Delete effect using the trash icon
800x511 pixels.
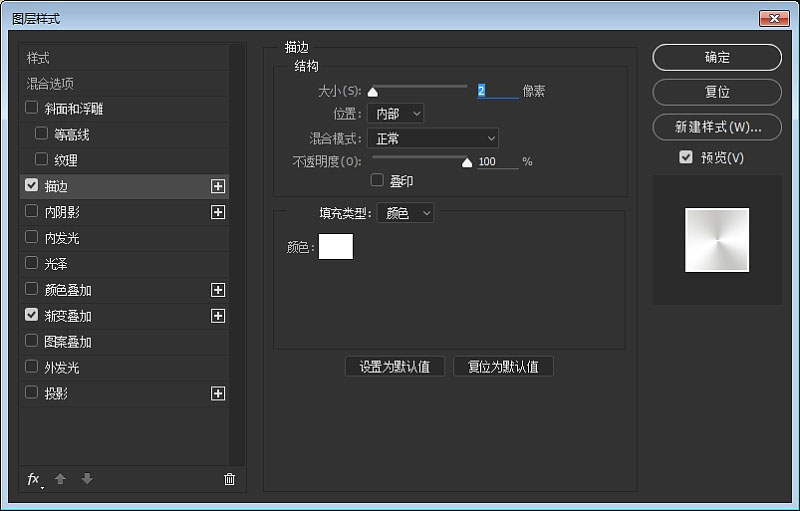tap(230, 479)
